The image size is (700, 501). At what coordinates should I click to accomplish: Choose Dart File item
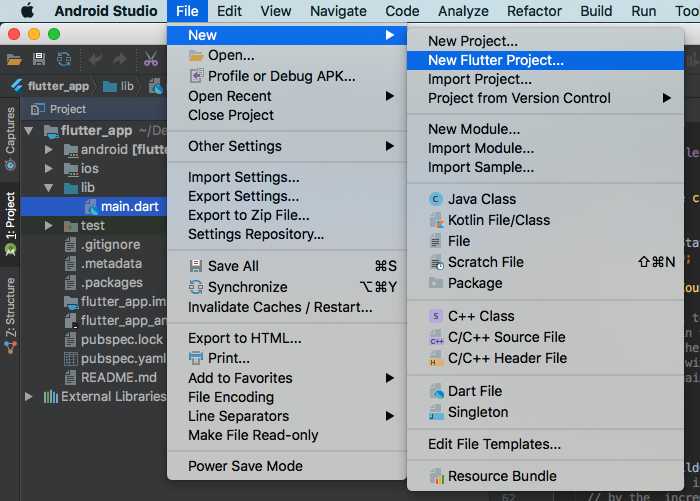pyautogui.click(x=545, y=391)
